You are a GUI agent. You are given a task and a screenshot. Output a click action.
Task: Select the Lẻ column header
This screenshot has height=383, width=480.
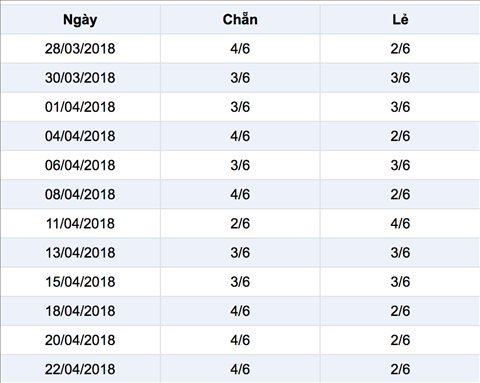click(400, 19)
